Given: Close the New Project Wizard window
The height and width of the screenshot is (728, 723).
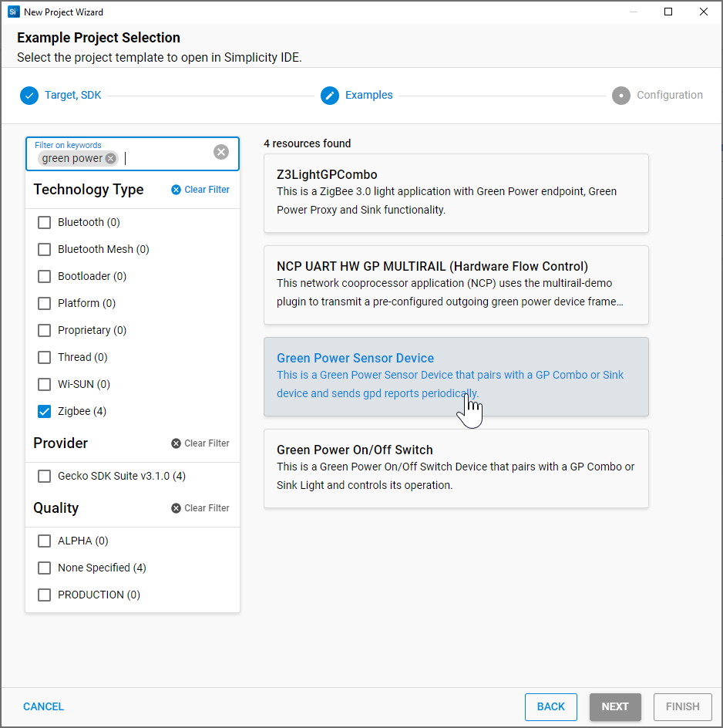Looking at the screenshot, I should [x=704, y=12].
